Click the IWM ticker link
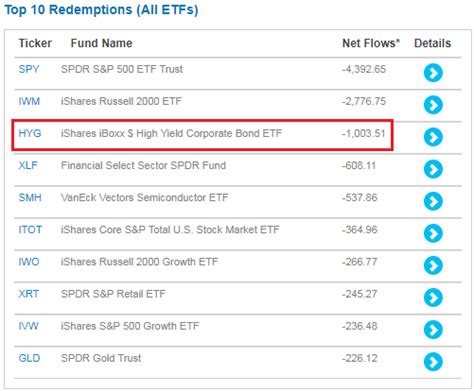 (29, 101)
